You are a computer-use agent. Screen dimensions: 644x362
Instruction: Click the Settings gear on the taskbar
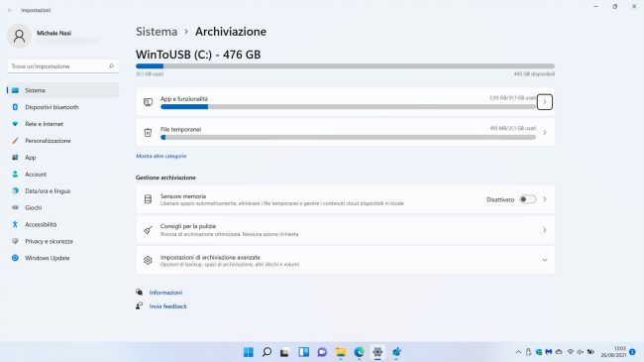(x=377, y=352)
